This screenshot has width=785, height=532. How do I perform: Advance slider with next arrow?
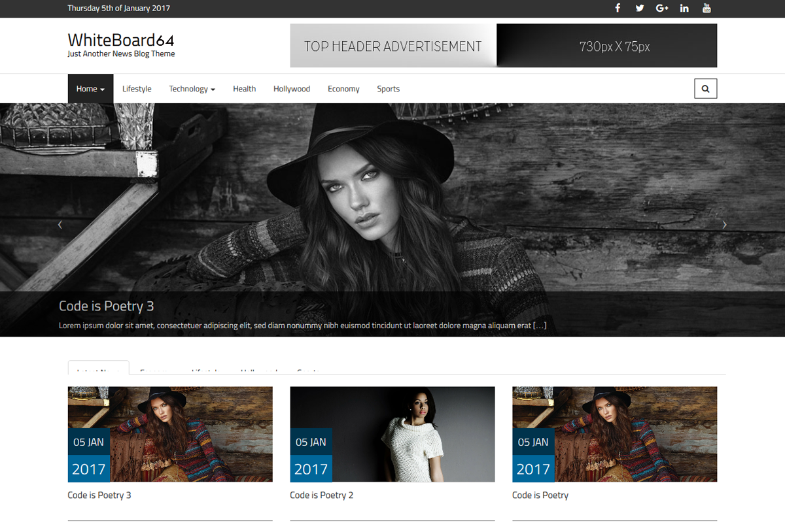tap(724, 224)
